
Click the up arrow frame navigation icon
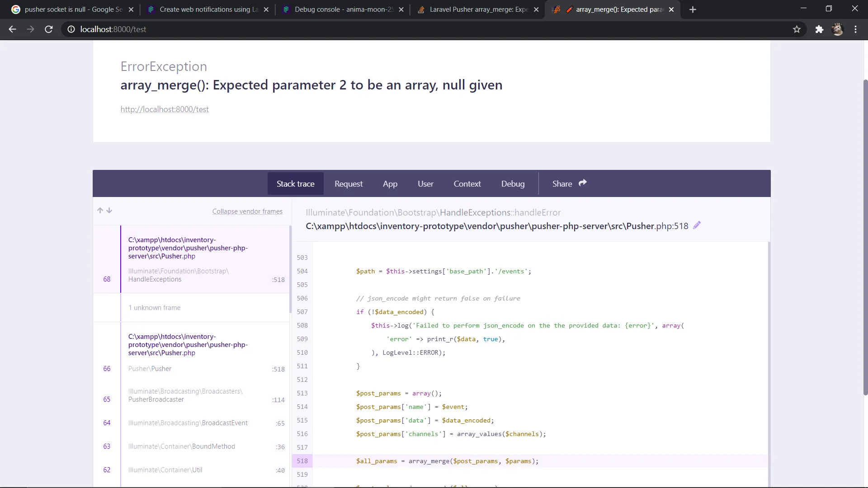[x=100, y=211]
